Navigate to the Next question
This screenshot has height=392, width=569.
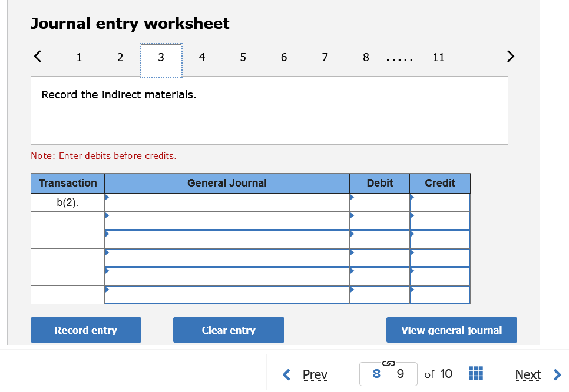528,374
